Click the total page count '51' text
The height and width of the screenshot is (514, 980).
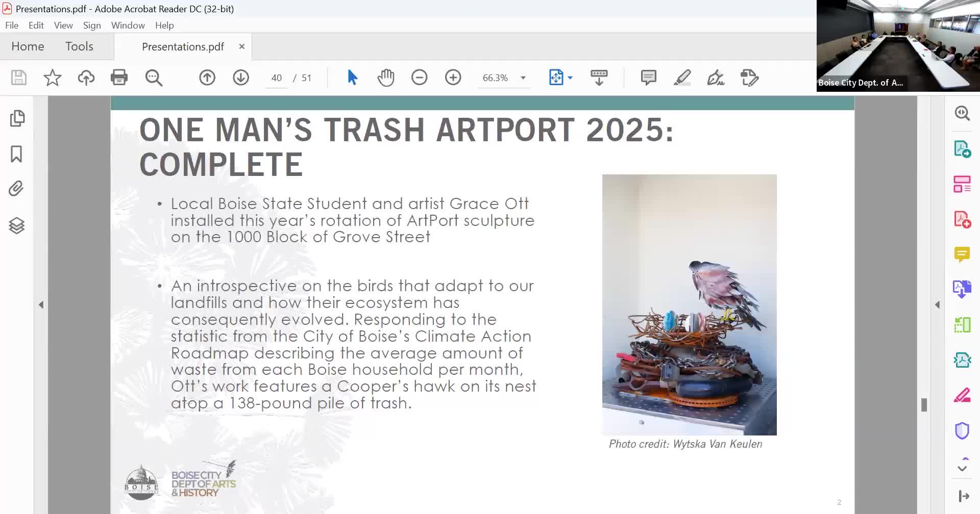click(306, 78)
